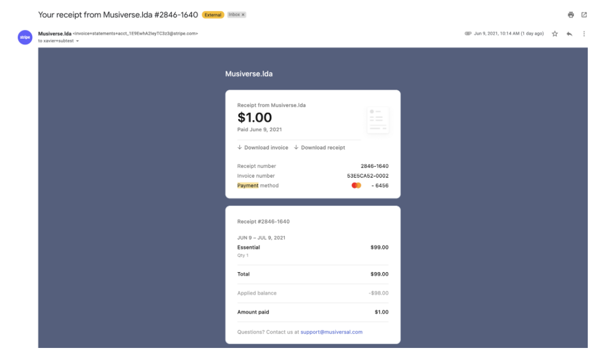
Task: Click the Jun 9, 2021 timestamp
Action: [509, 34]
